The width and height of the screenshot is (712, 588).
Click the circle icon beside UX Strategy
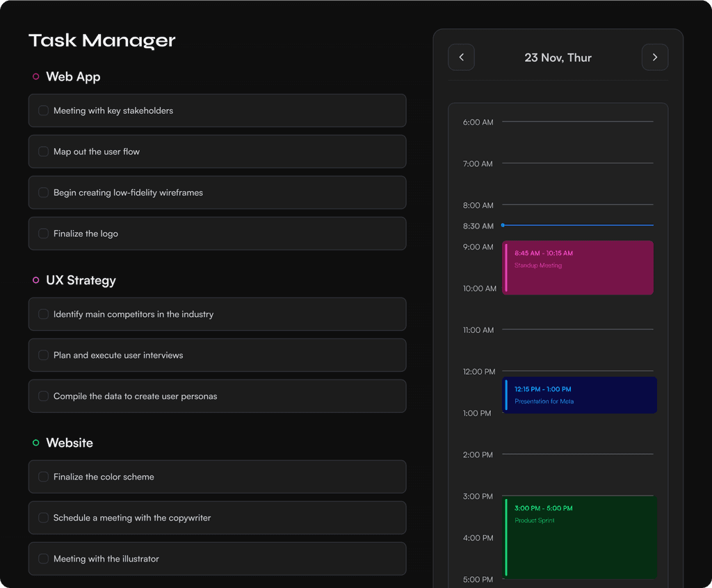coord(36,281)
